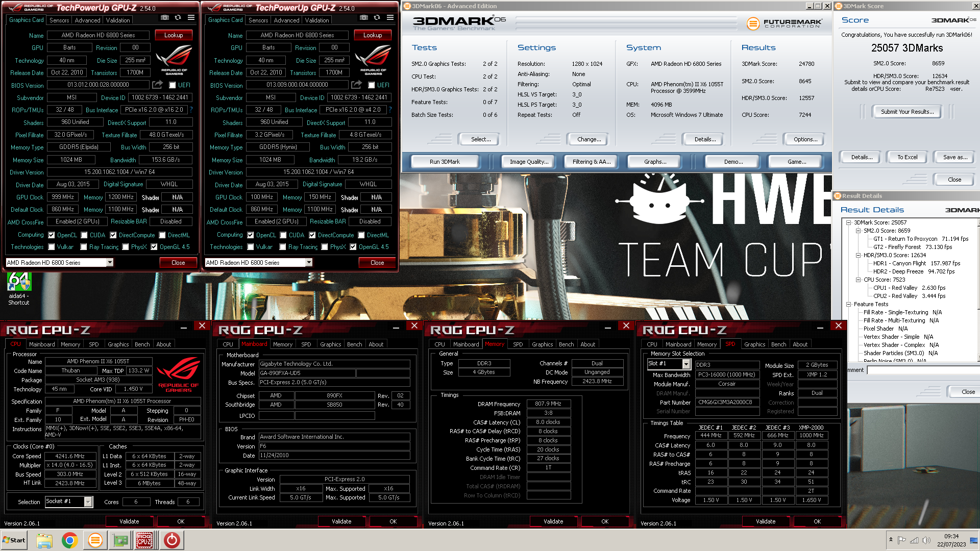The image size is (980, 551).
Task: Open About tab in CPU-Z Mainboard window
Action: point(376,344)
